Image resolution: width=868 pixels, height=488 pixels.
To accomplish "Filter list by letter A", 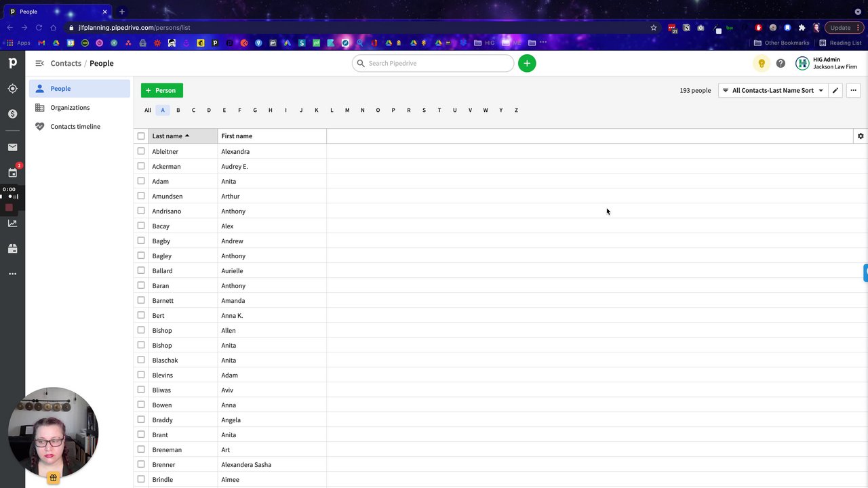I will coord(163,110).
